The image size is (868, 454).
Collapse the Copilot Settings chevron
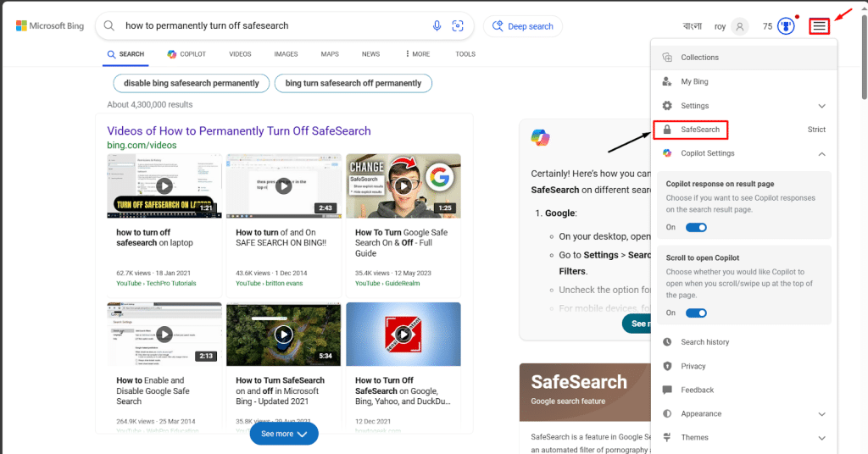tap(822, 153)
